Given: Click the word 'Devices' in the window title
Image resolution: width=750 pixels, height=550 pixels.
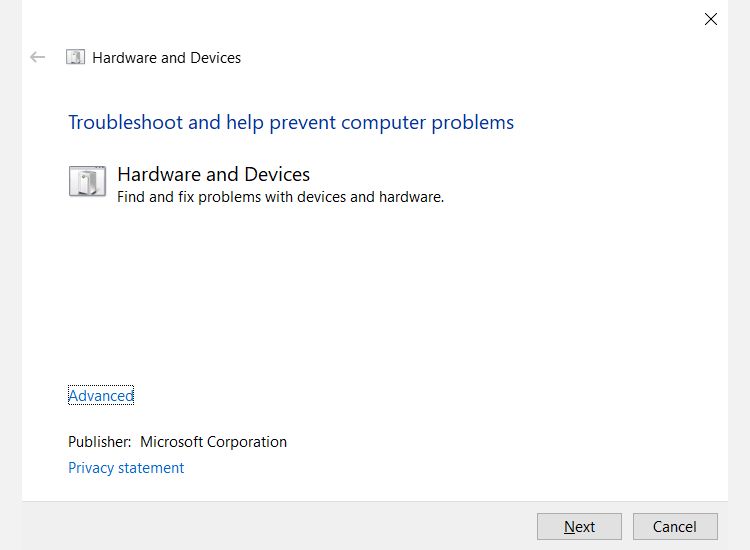Looking at the screenshot, I should tap(215, 58).
